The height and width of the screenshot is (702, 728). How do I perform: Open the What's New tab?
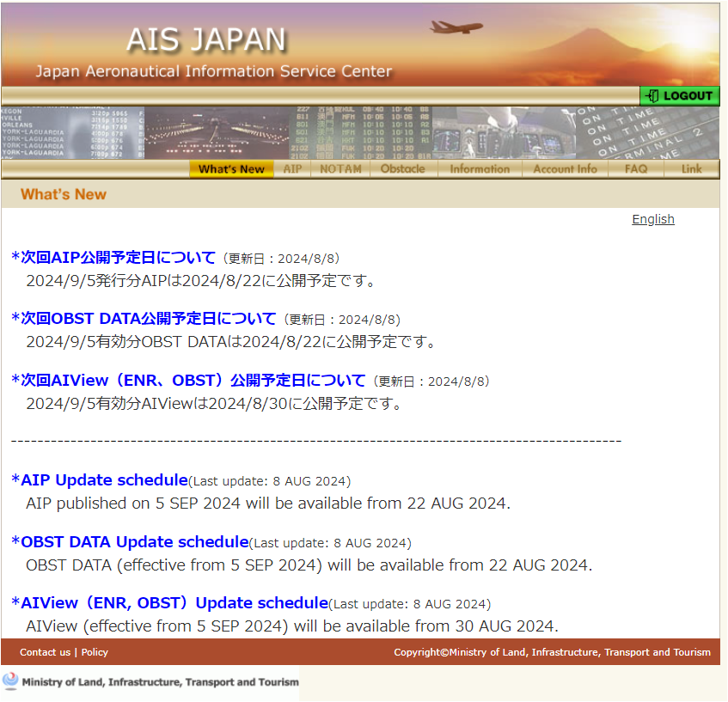pyautogui.click(x=231, y=169)
